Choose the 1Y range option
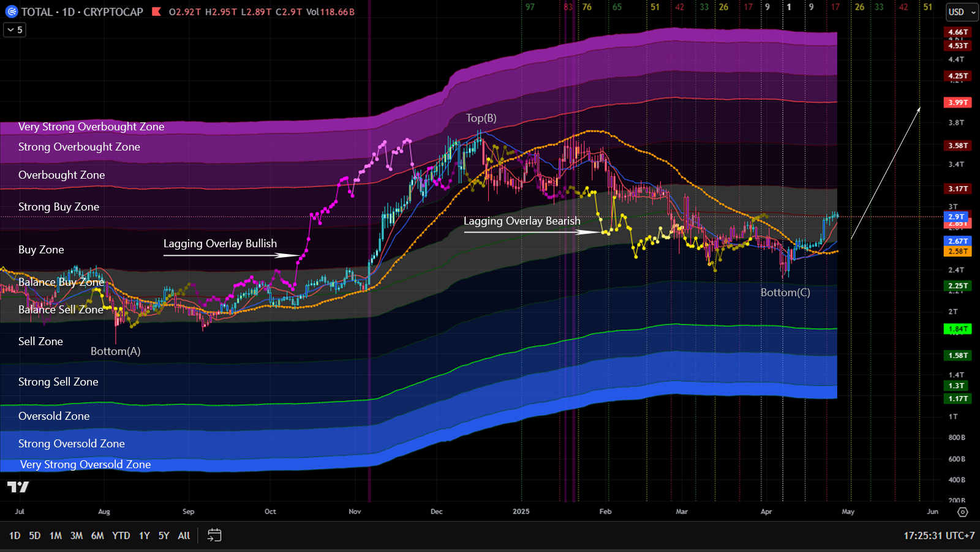Viewport: 980px width, 552px height. point(145,535)
